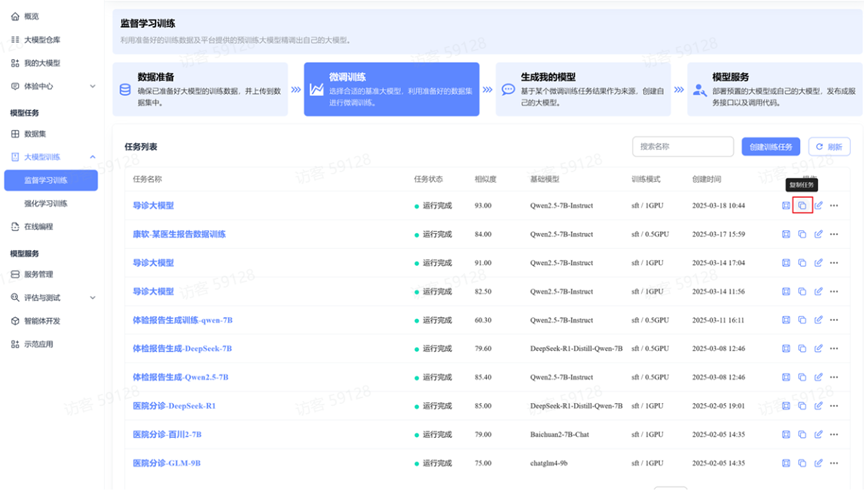
Task: Open the 康软-某医生报告数据训练 task link
Action: click(179, 234)
